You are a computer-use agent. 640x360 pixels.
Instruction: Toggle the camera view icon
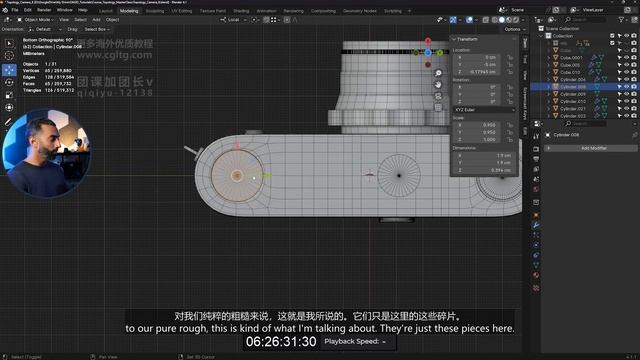click(x=438, y=96)
